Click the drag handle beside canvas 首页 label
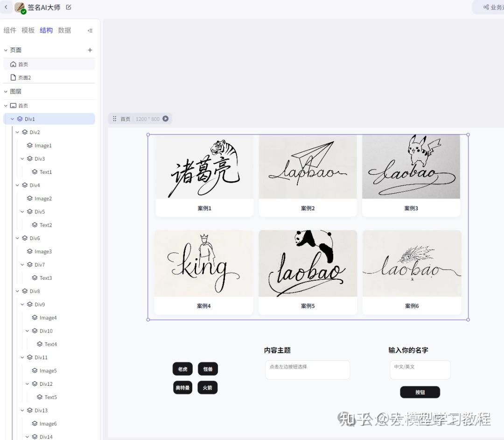 tap(114, 119)
